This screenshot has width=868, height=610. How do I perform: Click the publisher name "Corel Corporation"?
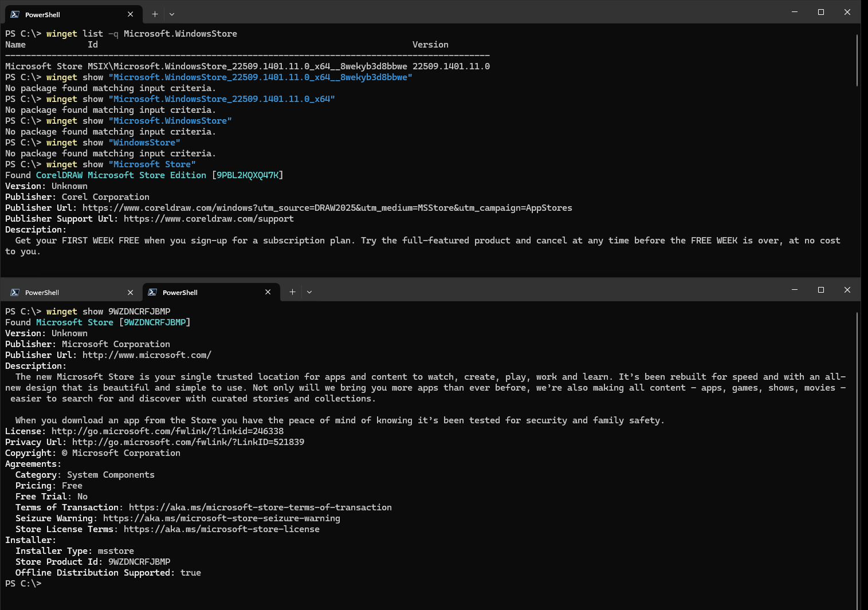[x=105, y=197]
